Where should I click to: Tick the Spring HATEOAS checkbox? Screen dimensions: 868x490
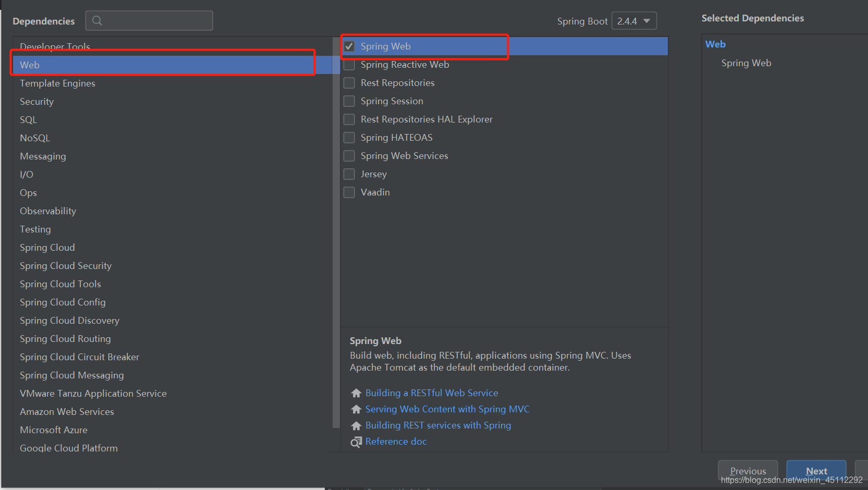click(349, 138)
